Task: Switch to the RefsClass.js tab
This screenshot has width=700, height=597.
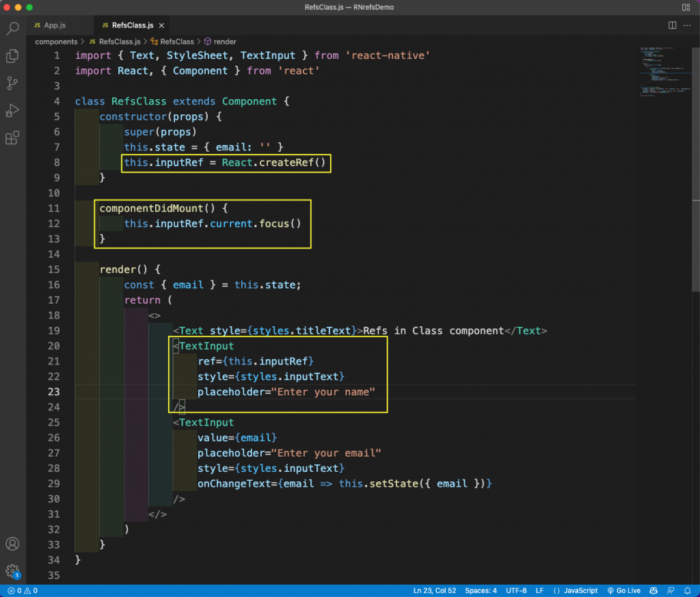Action: [132, 24]
